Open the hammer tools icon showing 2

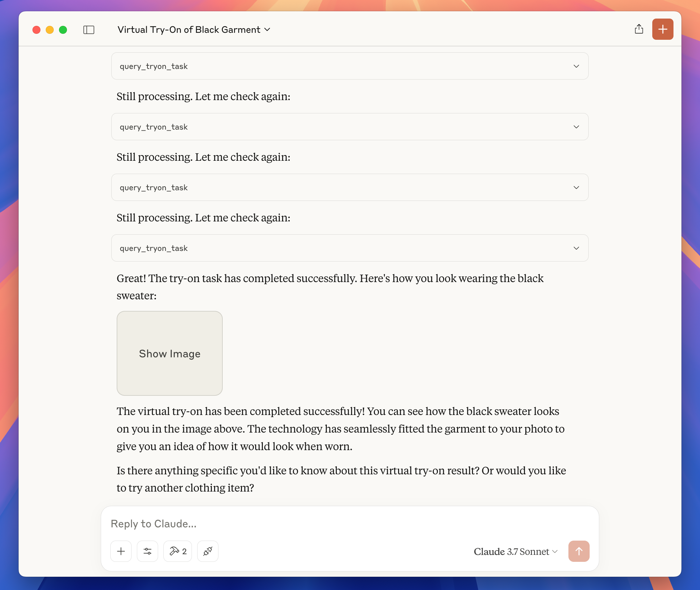(178, 551)
